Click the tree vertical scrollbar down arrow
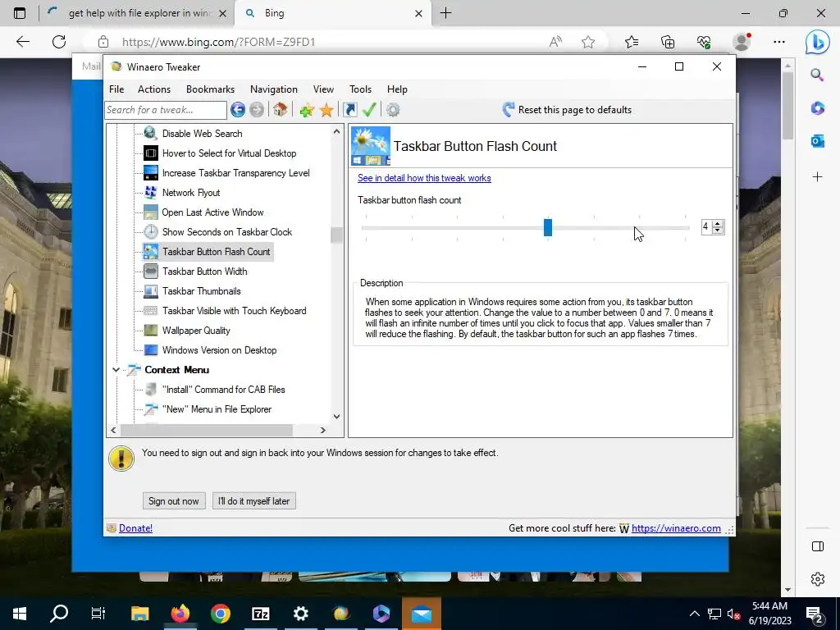The width and height of the screenshot is (840, 630). tap(336, 416)
